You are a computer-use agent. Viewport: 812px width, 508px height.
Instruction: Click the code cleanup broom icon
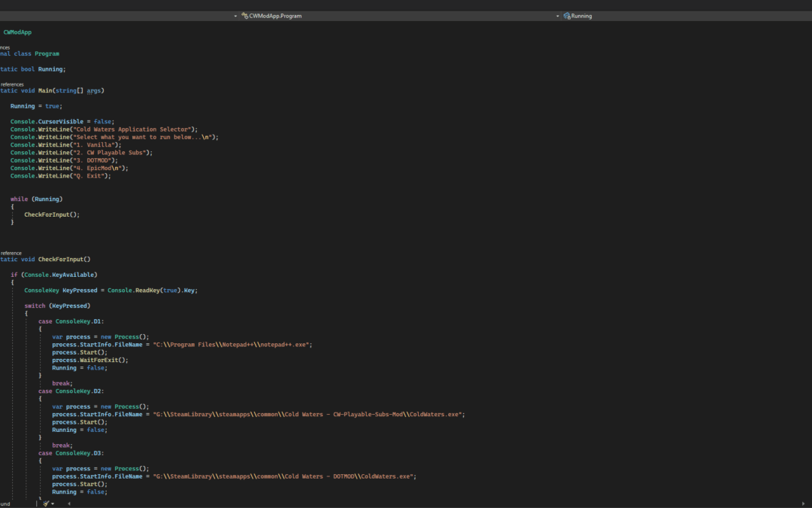pos(46,503)
